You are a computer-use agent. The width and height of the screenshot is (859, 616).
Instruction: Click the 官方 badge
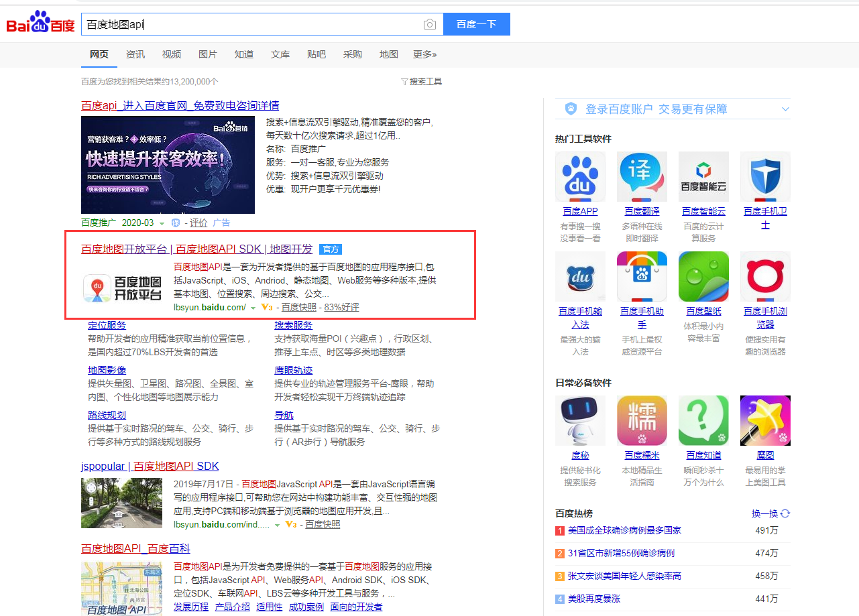click(331, 249)
